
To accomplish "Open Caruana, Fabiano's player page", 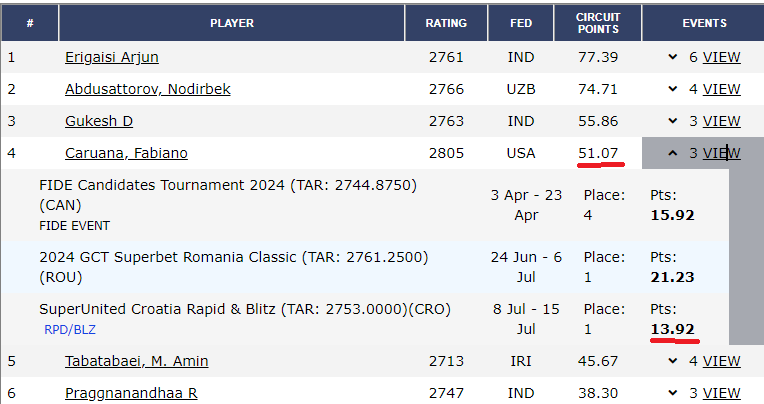I will pos(126,153).
